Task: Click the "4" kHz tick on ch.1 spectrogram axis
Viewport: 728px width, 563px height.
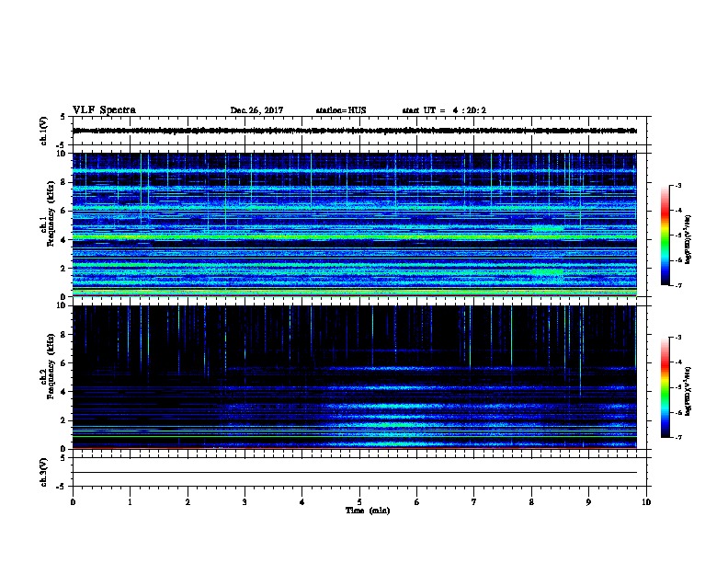Action: 64,240
